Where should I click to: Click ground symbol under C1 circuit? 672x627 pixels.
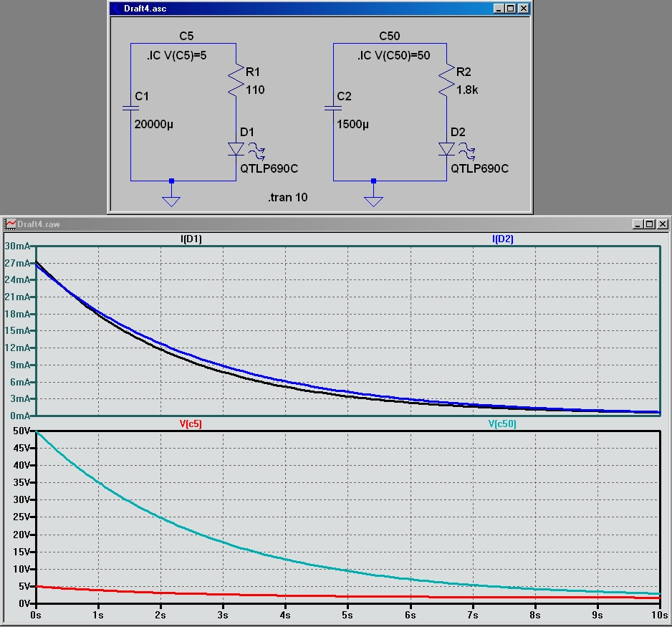171,201
